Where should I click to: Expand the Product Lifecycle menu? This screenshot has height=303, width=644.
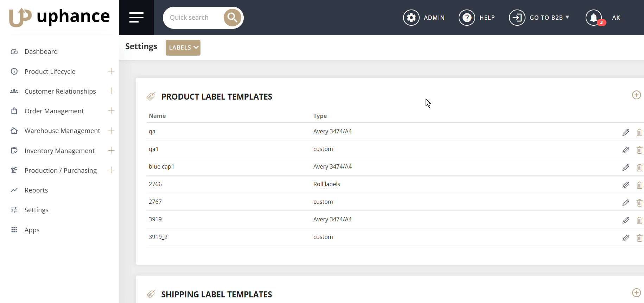pyautogui.click(x=111, y=71)
